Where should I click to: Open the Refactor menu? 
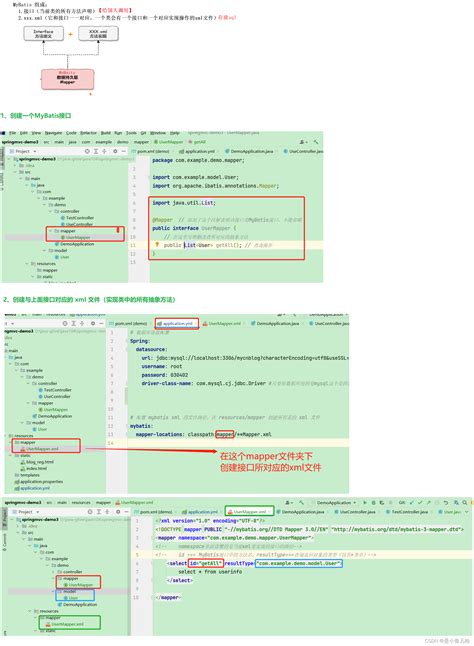(x=88, y=133)
